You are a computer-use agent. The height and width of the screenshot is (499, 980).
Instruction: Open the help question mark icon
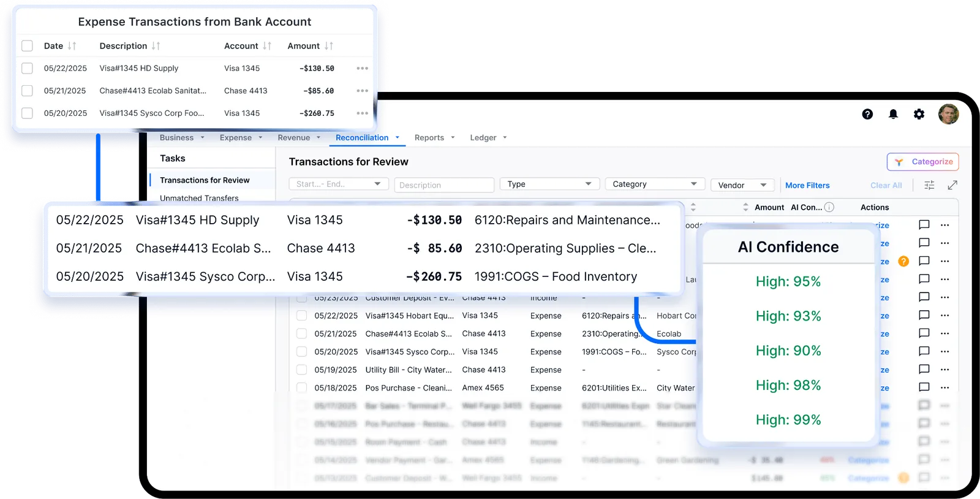[867, 114]
